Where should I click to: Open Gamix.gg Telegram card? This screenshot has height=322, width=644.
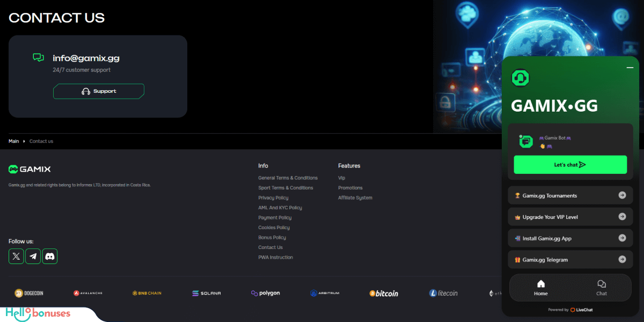point(570,259)
